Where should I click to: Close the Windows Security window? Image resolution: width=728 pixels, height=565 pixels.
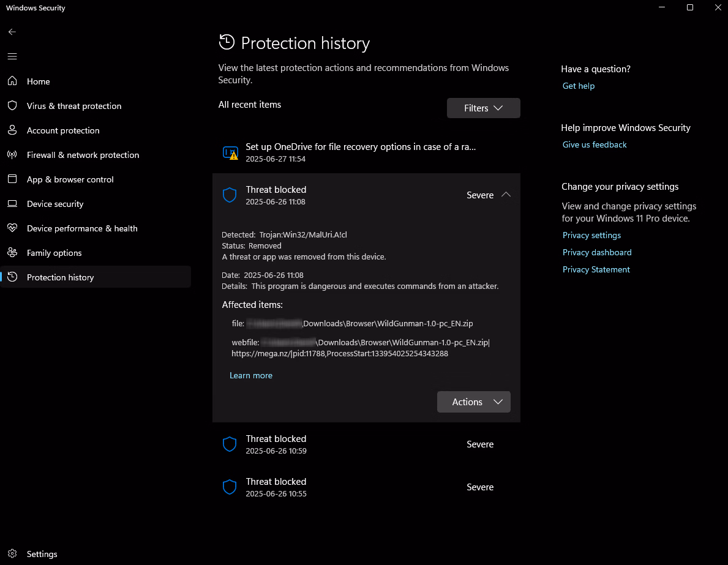[718, 7]
